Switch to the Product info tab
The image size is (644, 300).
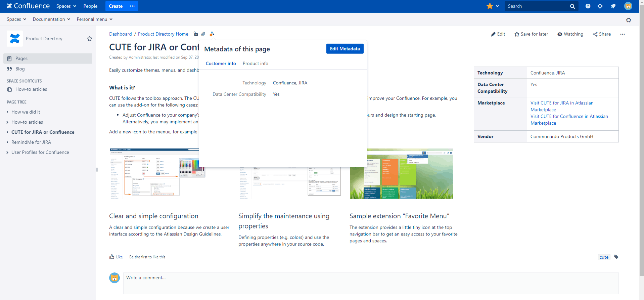coord(256,63)
